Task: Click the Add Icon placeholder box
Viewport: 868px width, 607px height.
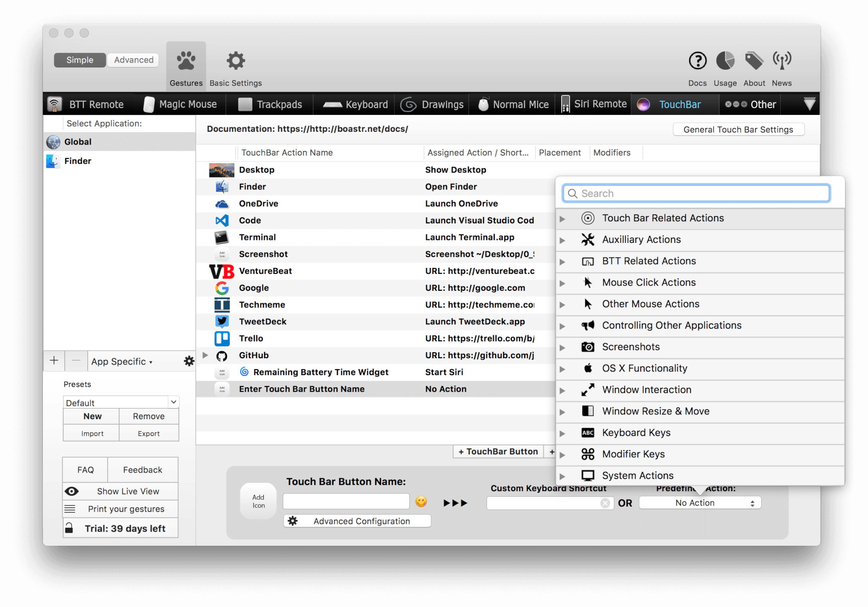Action: [258, 501]
